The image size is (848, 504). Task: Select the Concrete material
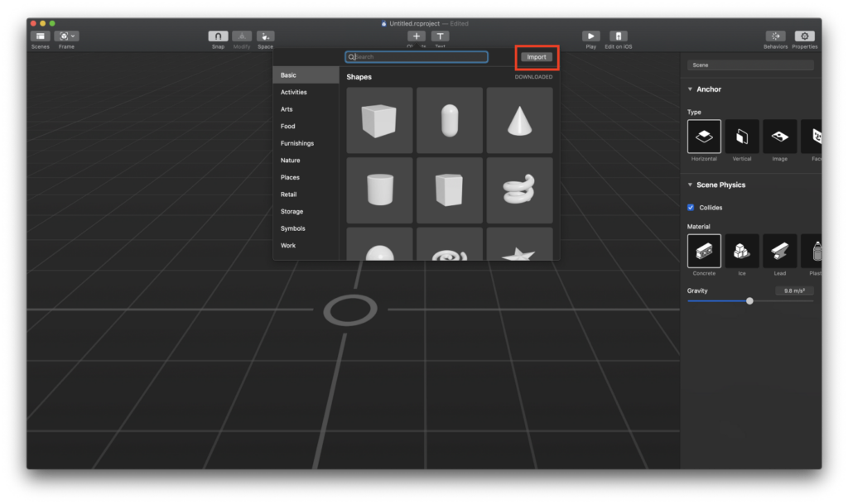[704, 251]
